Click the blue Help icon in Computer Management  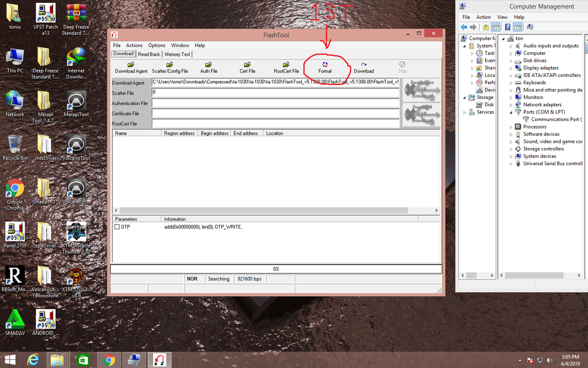click(508, 27)
